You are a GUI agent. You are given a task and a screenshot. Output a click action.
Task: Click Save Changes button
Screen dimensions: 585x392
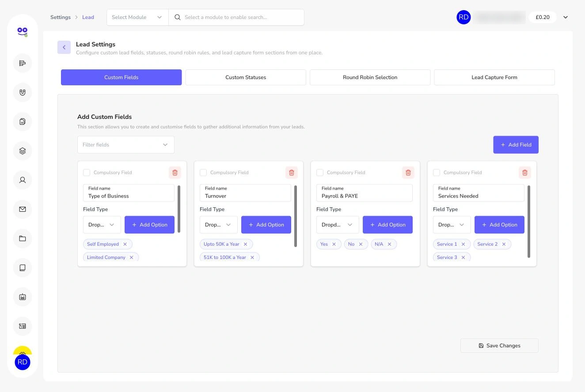[x=499, y=346]
